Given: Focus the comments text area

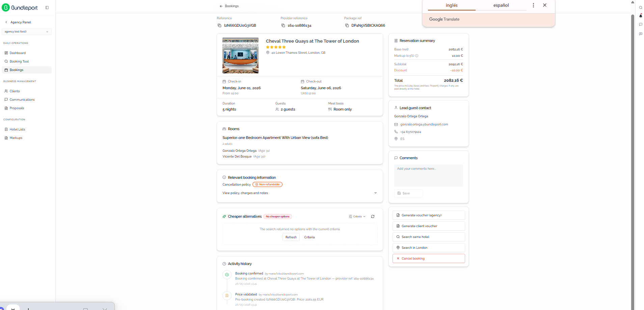Looking at the screenshot, I should pyautogui.click(x=429, y=175).
